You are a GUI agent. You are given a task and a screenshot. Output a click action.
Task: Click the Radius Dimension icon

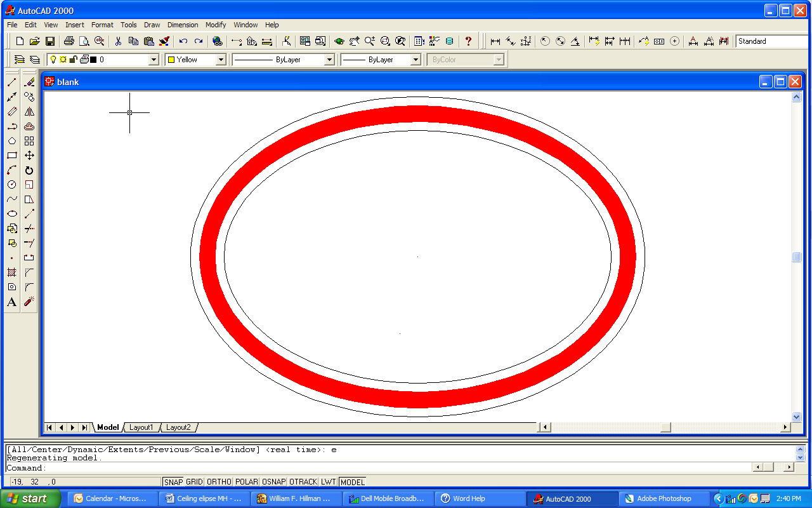[x=545, y=41]
